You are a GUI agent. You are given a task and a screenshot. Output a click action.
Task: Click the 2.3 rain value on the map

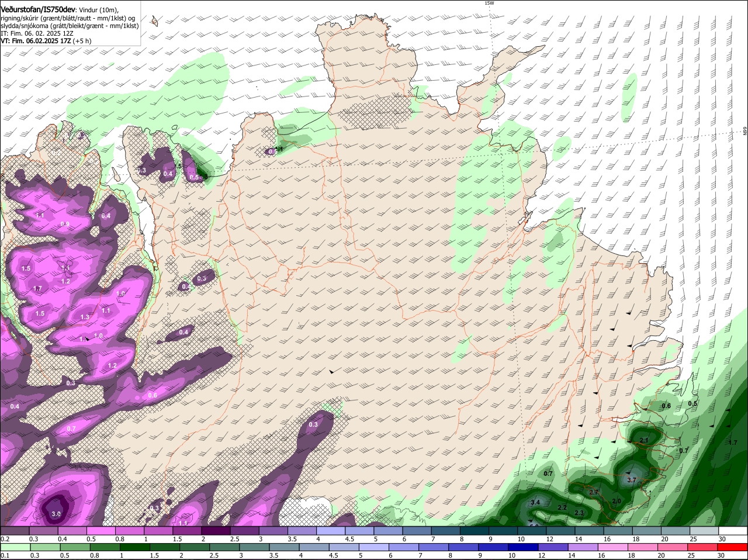point(579,513)
